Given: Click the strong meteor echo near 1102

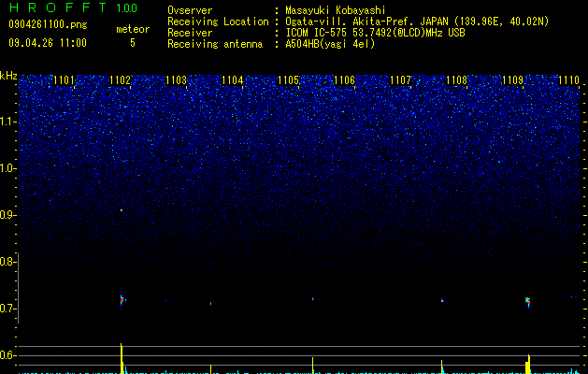Looking at the screenshot, I should [x=122, y=300].
